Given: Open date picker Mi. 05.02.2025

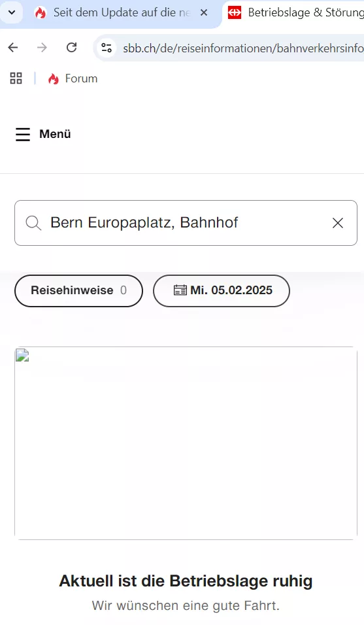Looking at the screenshot, I should click(222, 290).
